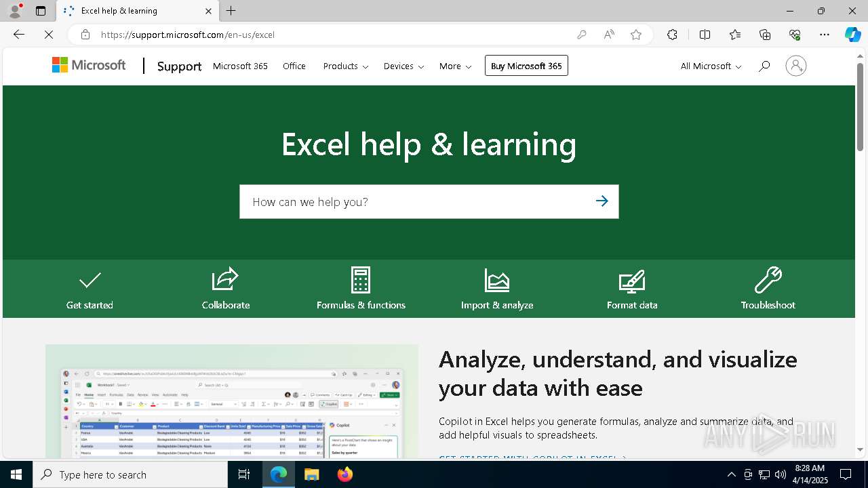Open the Get started checkmark icon

tap(90, 280)
